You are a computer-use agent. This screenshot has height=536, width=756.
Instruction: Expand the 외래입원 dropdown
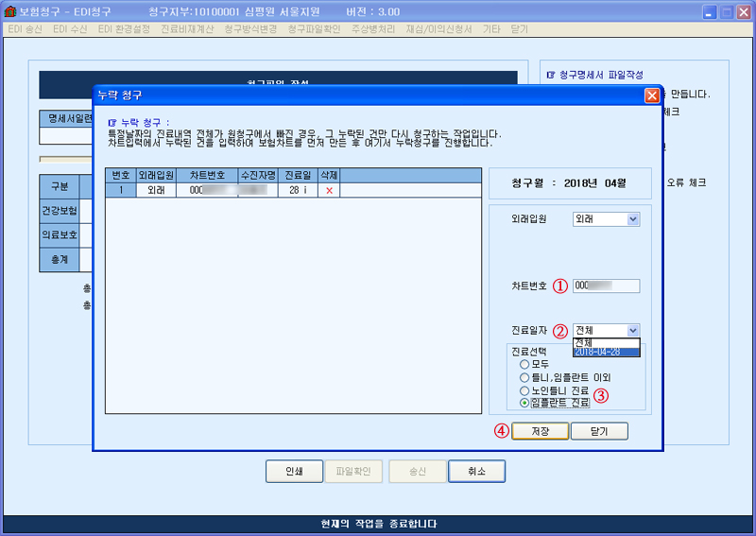[632, 219]
